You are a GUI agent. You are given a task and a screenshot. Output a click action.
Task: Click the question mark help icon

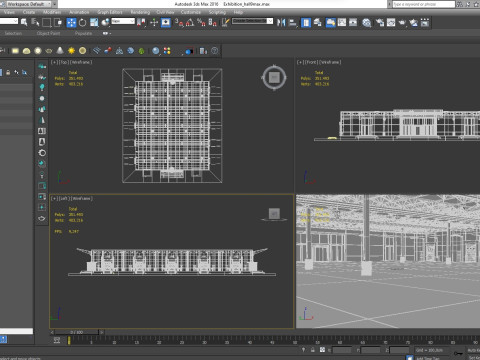click(x=215, y=51)
